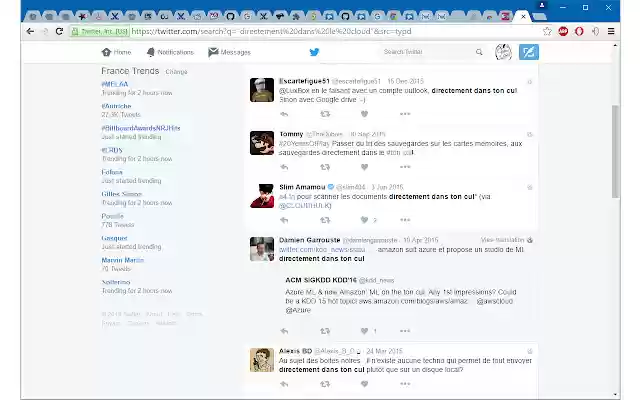
Task: Open the #Autriche trend
Action: point(119,108)
